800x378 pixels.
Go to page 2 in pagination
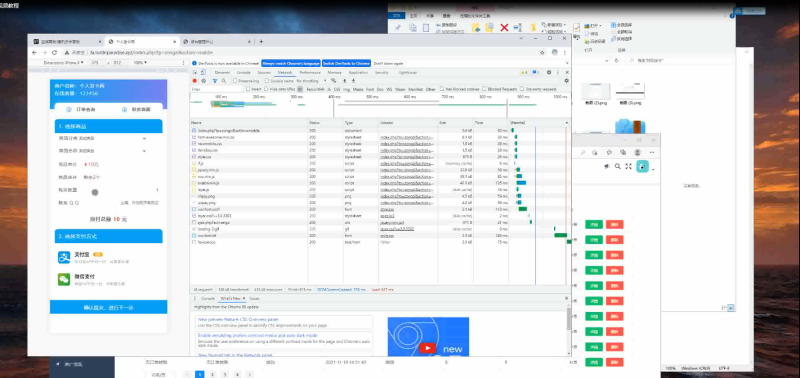[212, 374]
